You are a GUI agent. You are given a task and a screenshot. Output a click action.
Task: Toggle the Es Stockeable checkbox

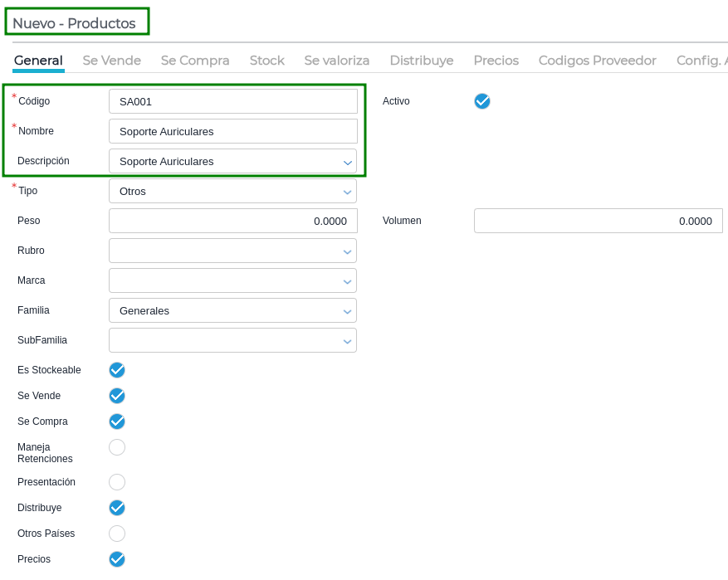pyautogui.click(x=117, y=370)
